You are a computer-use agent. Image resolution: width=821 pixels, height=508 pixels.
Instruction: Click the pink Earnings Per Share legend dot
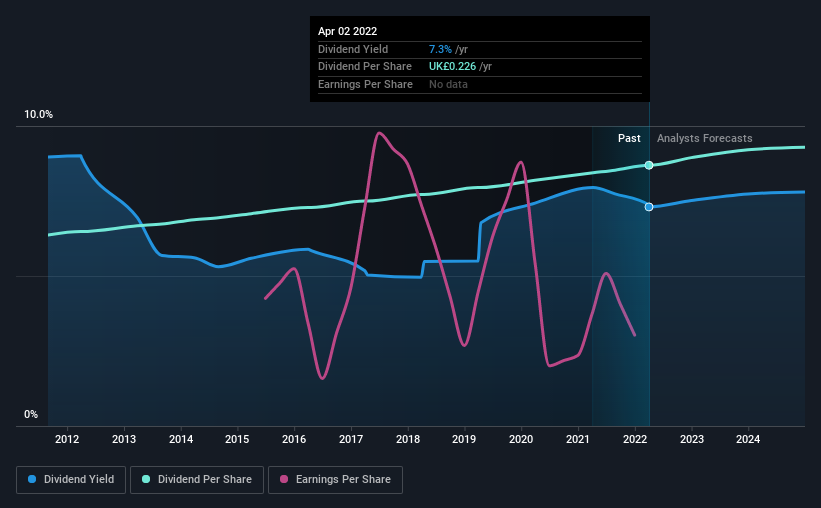[x=284, y=479]
